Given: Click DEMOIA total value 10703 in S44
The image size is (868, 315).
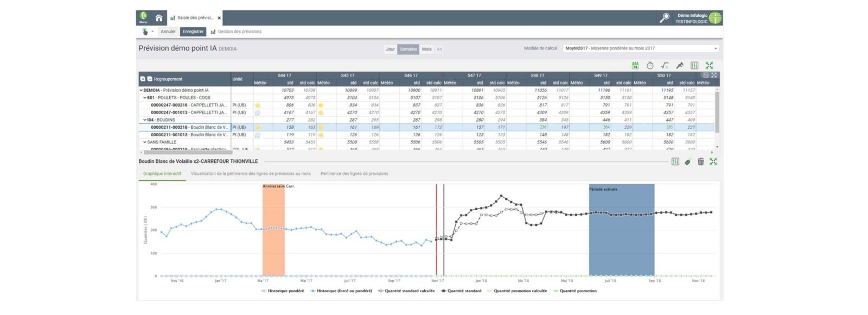Looking at the screenshot, I should 288,91.
